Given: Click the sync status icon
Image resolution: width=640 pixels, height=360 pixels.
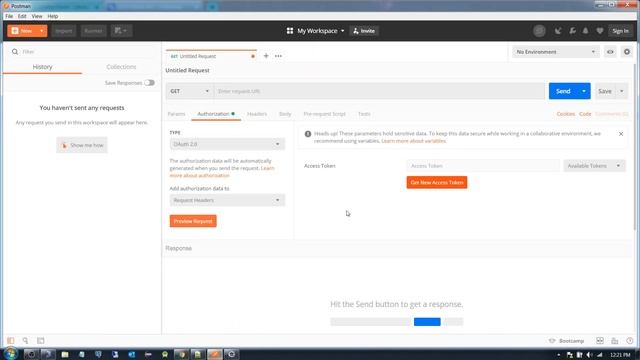Looking at the screenshot, I should 539,31.
